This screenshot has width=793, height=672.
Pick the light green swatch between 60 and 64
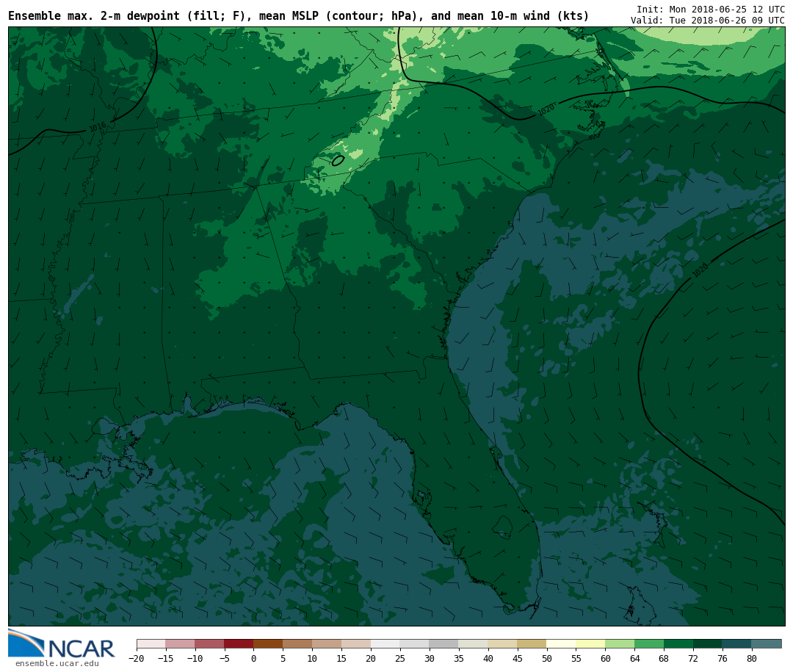click(x=620, y=644)
